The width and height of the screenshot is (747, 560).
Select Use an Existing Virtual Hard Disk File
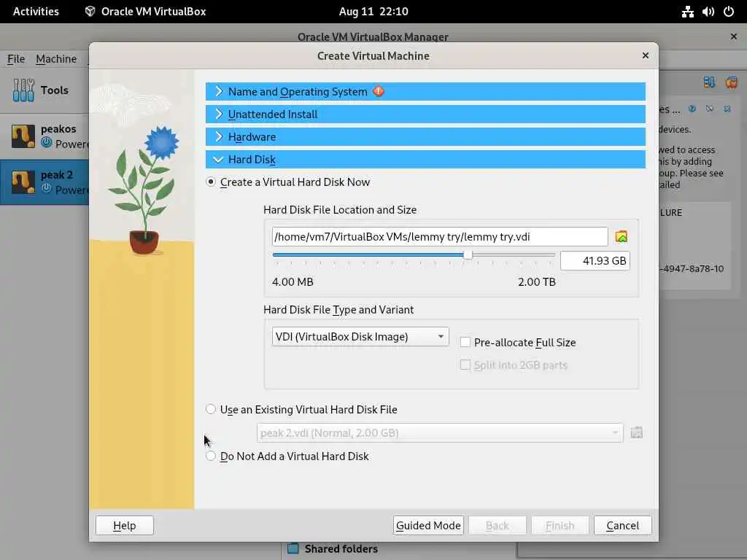click(x=211, y=409)
